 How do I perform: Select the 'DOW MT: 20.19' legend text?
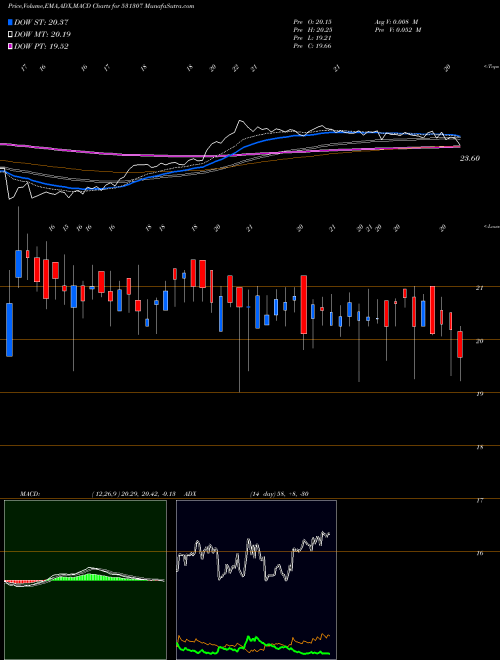(x=42, y=35)
